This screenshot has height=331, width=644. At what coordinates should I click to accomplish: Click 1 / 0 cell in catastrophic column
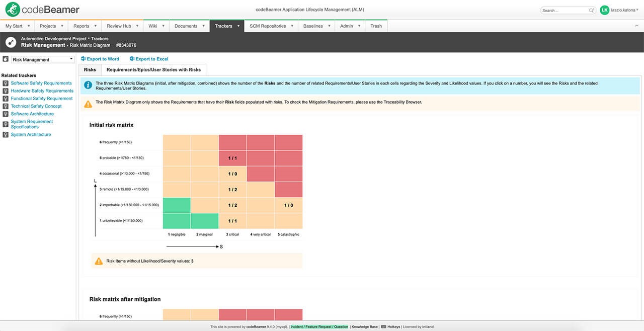coord(289,205)
